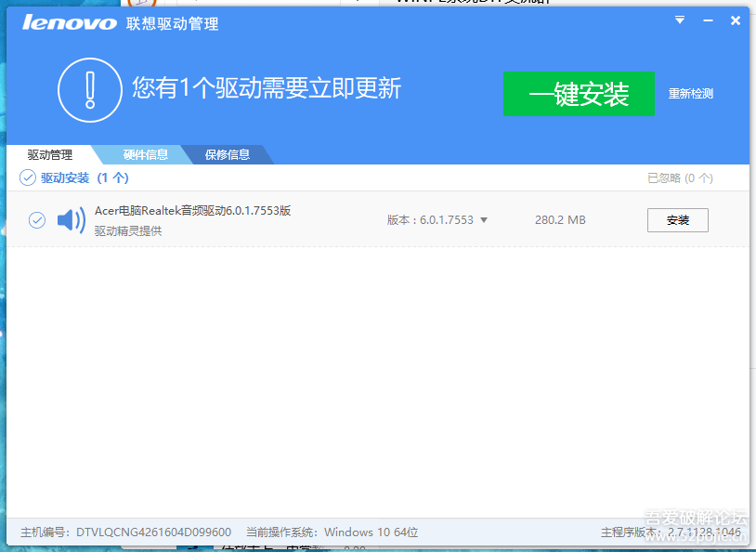Select the 驱动管理 tab
Image resolution: width=756 pixels, height=552 pixels.
[x=49, y=155]
